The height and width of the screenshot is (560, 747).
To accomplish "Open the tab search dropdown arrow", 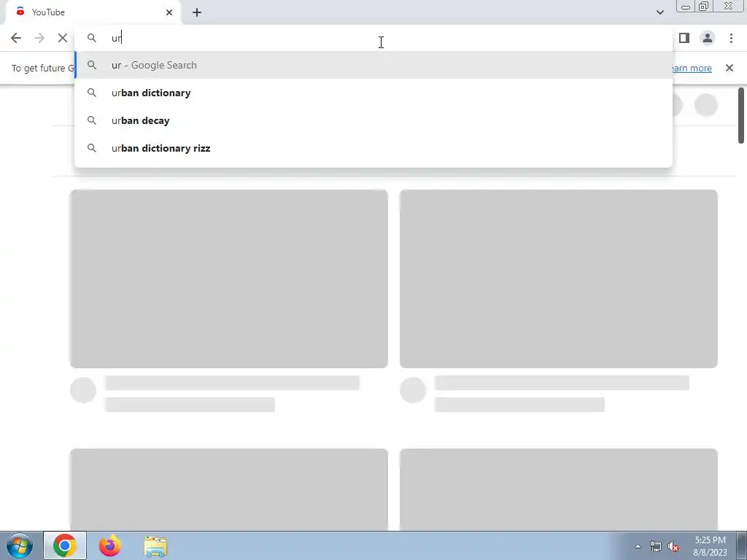I will (x=659, y=12).
